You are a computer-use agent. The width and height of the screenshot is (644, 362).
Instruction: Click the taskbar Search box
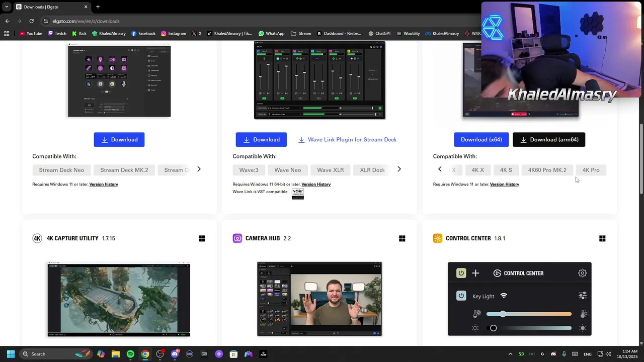tap(55, 354)
